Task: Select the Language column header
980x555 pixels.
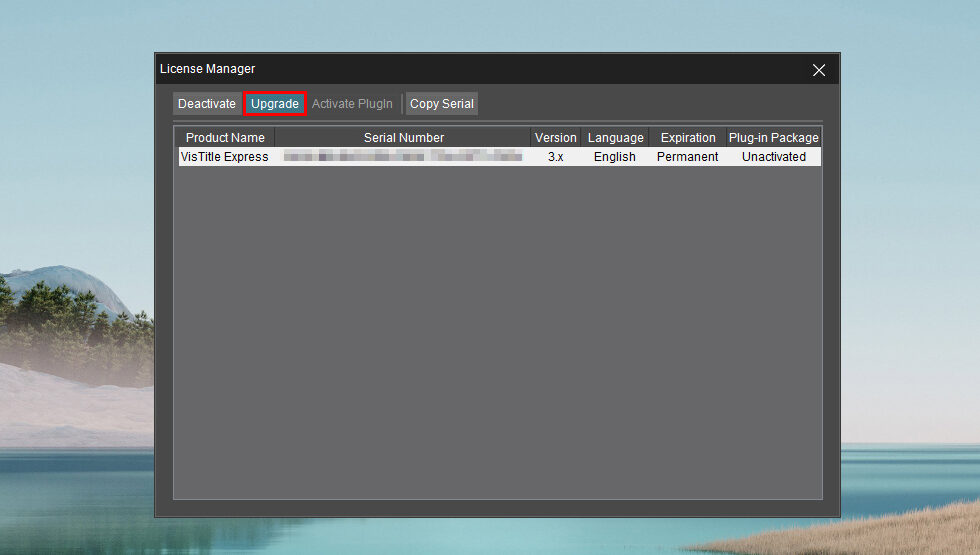Action: tap(616, 138)
